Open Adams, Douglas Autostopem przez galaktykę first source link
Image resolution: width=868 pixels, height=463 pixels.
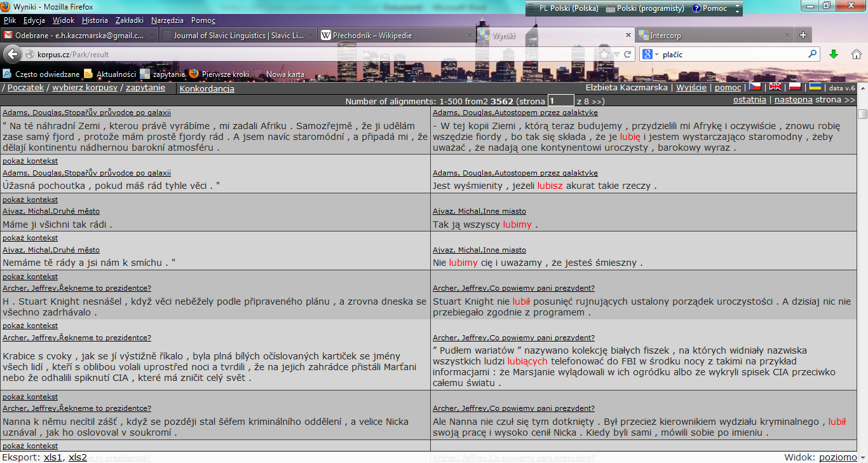click(x=515, y=113)
